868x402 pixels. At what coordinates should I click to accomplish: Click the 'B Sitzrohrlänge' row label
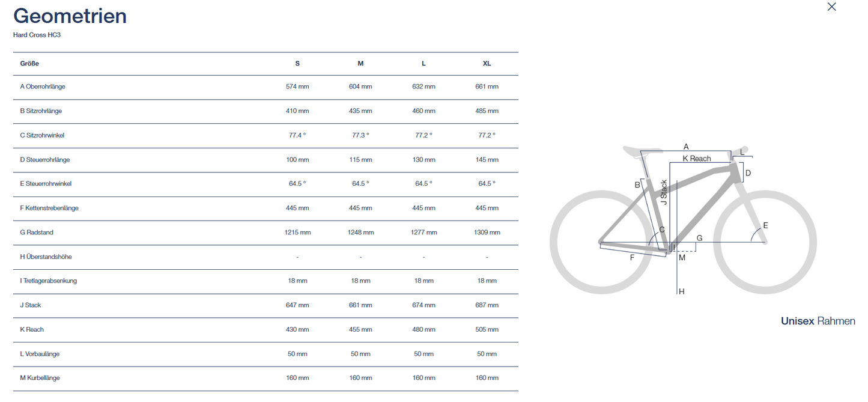(x=41, y=111)
